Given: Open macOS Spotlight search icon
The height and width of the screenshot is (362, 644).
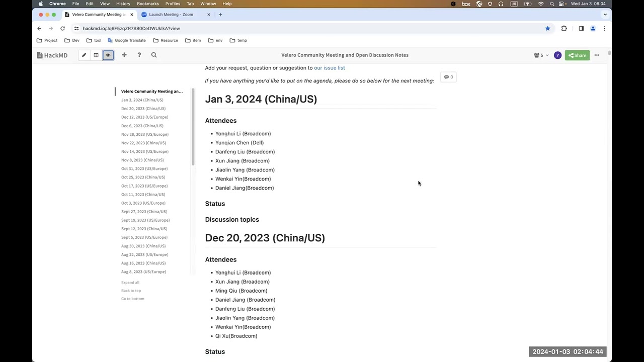Looking at the screenshot, I should click(552, 4).
